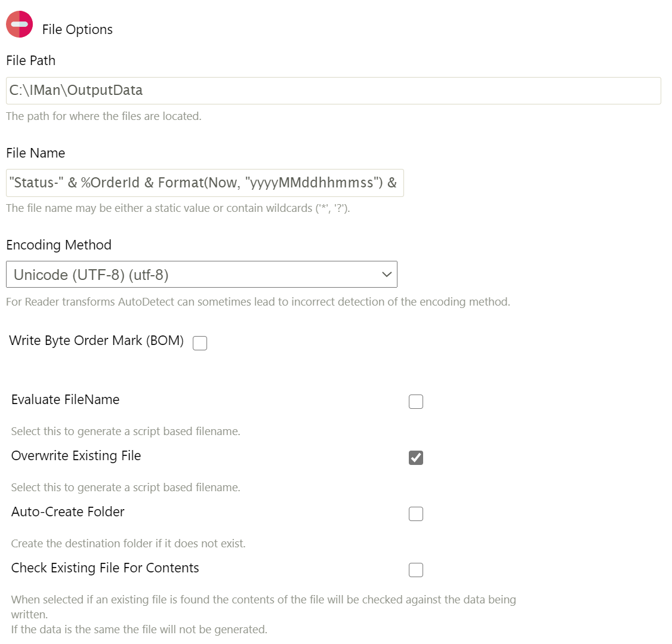Viewport: 672px width, 644px height.
Task: Focus the File Name expression field
Action: [x=205, y=183]
